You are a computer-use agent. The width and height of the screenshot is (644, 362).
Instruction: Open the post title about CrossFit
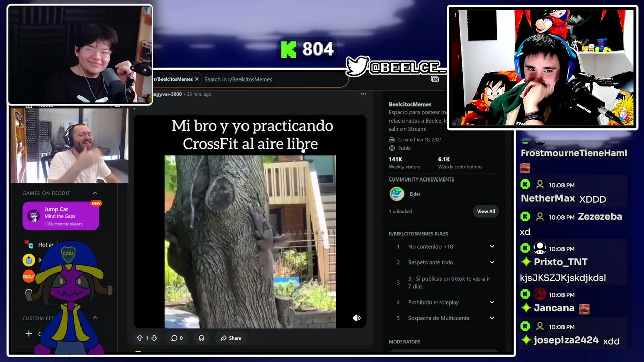click(252, 135)
